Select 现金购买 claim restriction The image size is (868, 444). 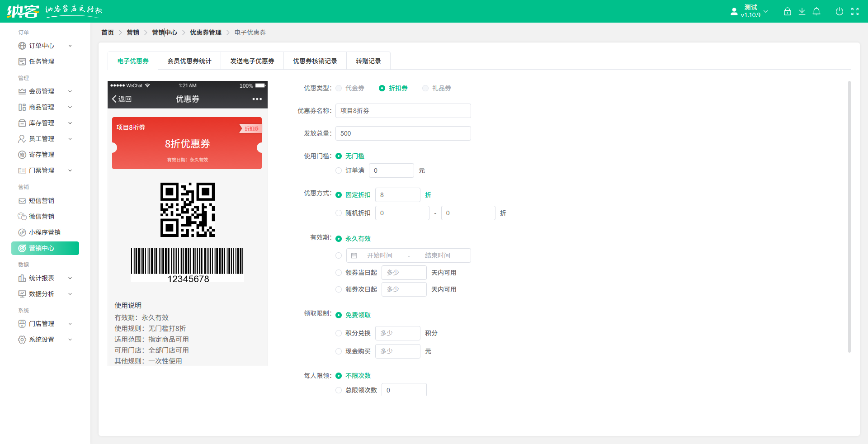click(339, 351)
